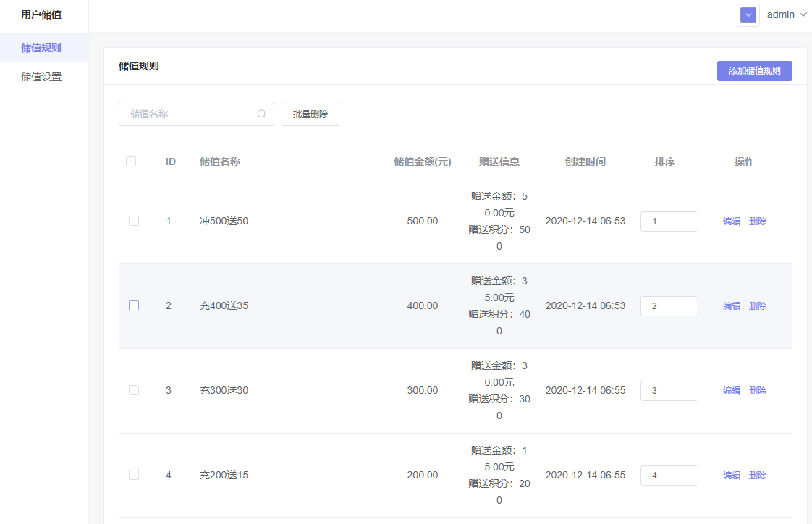
Task: Click the sort input showing 4
Action: tap(669, 476)
